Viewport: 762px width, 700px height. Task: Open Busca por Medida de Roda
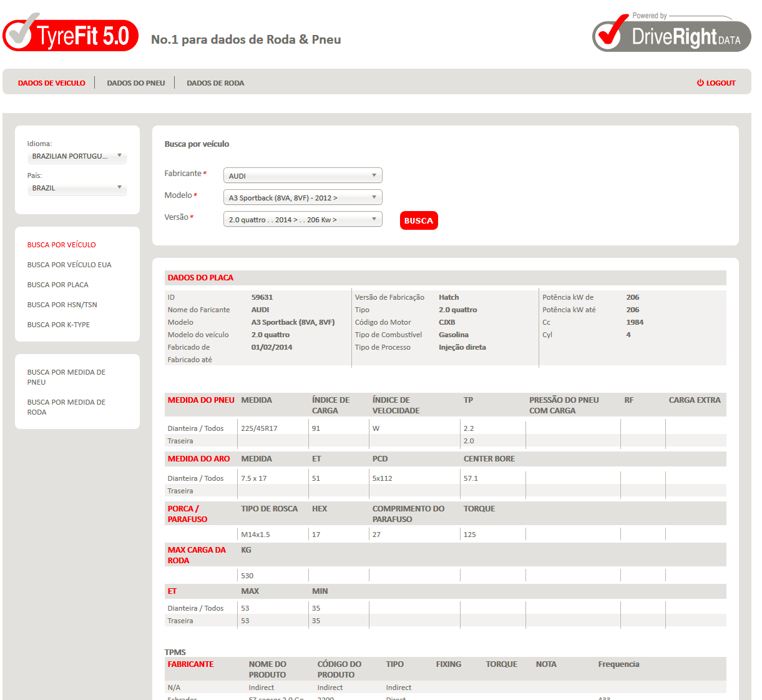(66, 407)
